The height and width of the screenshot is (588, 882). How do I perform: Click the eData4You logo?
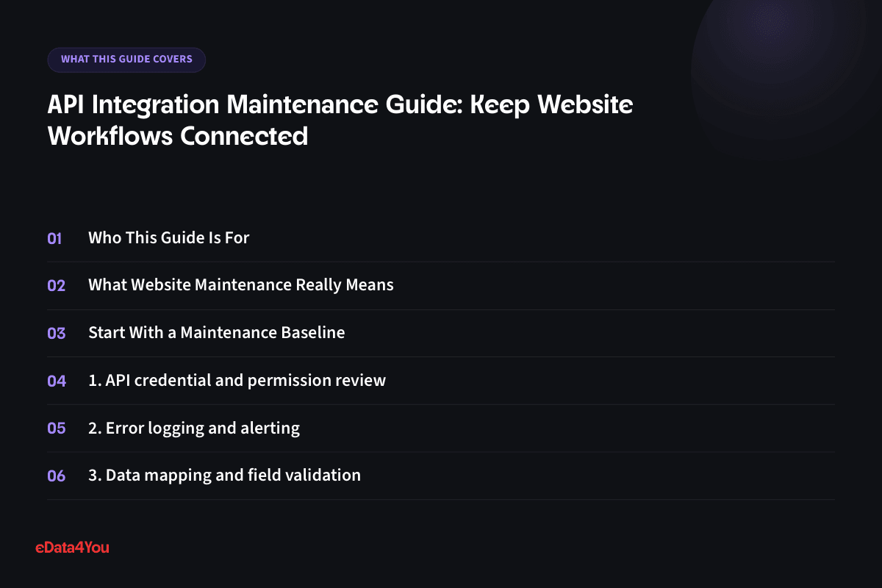(72, 548)
